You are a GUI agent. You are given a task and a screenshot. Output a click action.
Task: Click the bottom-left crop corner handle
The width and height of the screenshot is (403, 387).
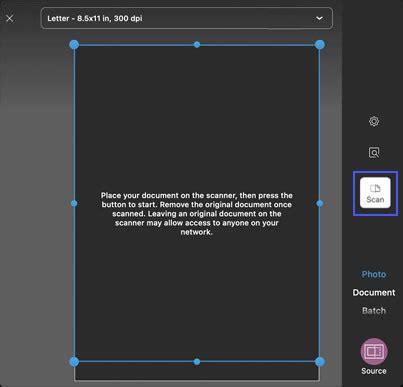click(x=74, y=361)
